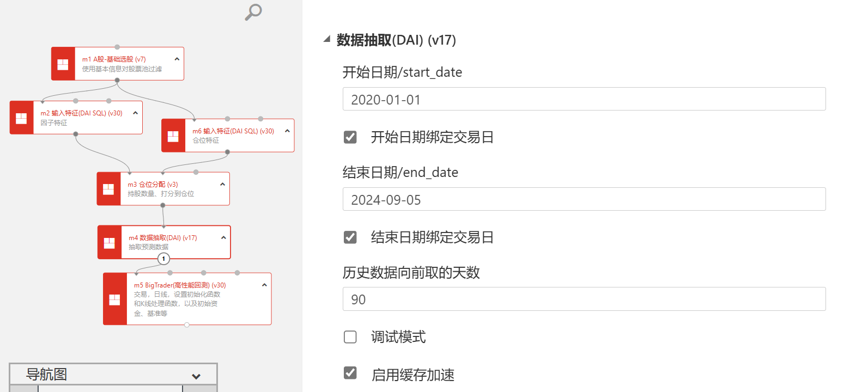868x392 pixels.
Task: Select the m3 仓位分配 (v3) node title
Action: [x=153, y=185]
